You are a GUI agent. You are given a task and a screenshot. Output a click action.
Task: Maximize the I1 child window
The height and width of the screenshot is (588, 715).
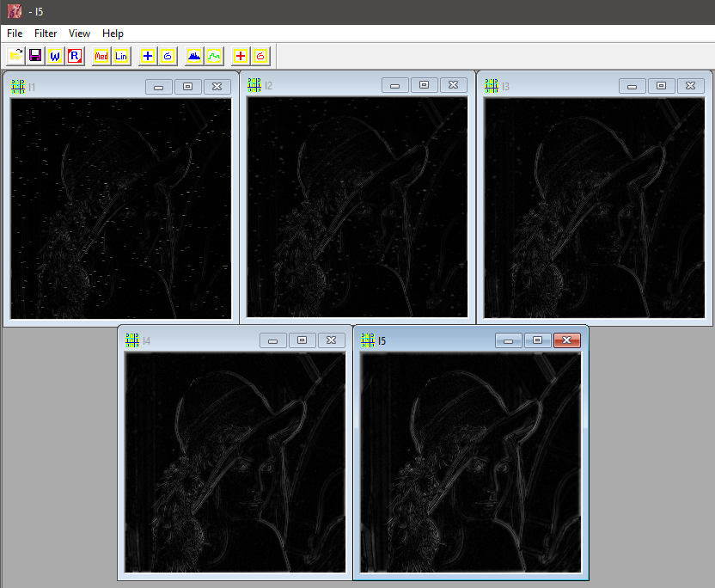coord(188,87)
